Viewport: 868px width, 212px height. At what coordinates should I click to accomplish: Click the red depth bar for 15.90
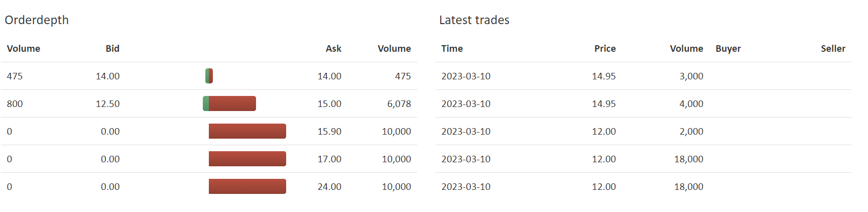(x=247, y=131)
